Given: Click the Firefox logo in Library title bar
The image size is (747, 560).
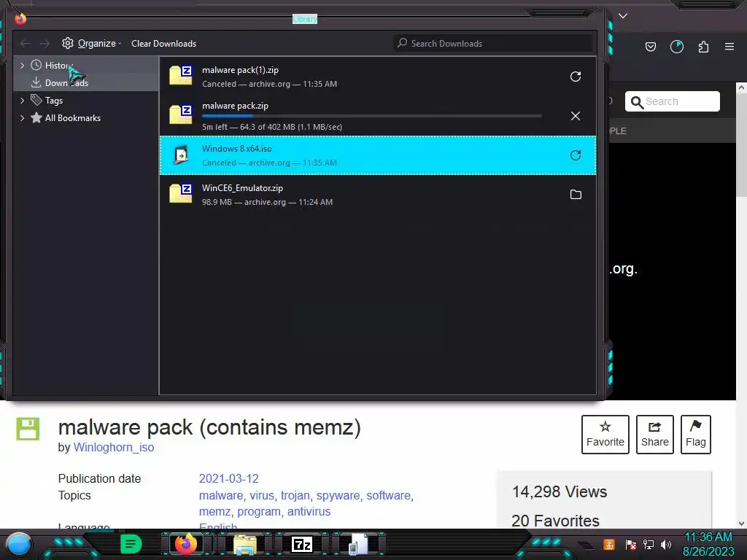Looking at the screenshot, I should [x=20, y=19].
